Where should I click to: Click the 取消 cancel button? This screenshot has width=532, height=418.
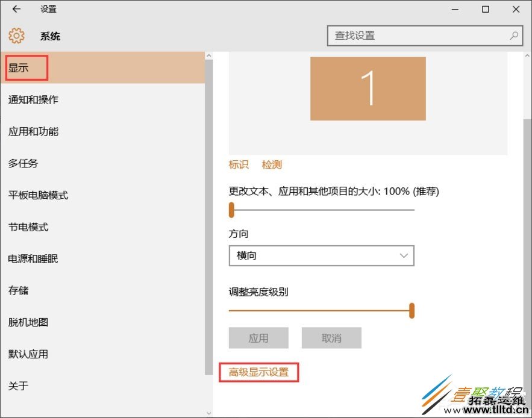point(331,338)
